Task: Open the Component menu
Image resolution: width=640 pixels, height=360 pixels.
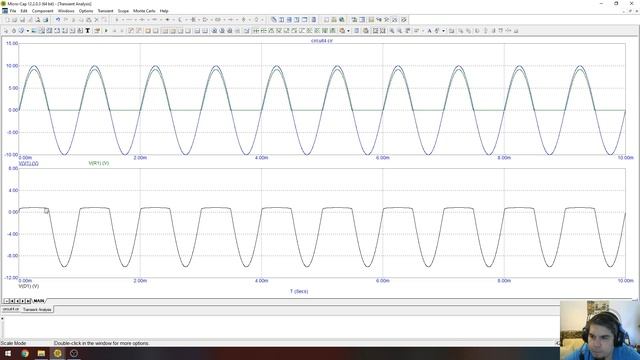Action: [x=42, y=11]
